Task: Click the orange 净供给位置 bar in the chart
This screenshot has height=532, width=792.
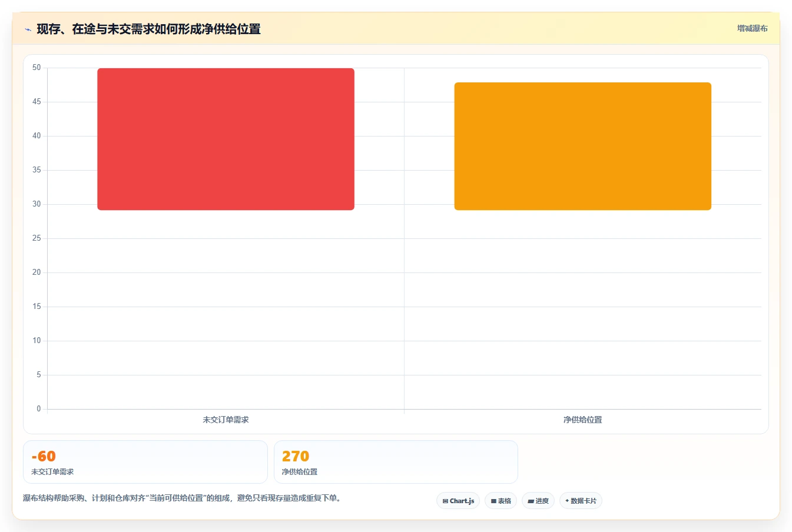Action: pyautogui.click(x=582, y=146)
